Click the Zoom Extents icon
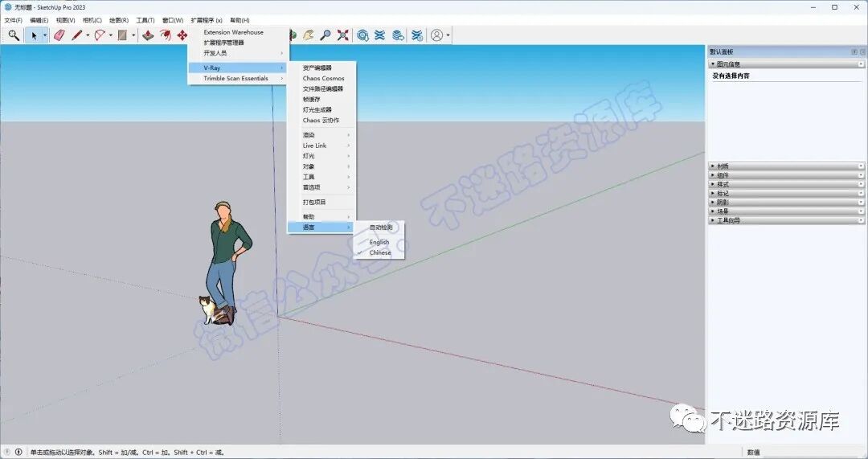 coord(343,35)
